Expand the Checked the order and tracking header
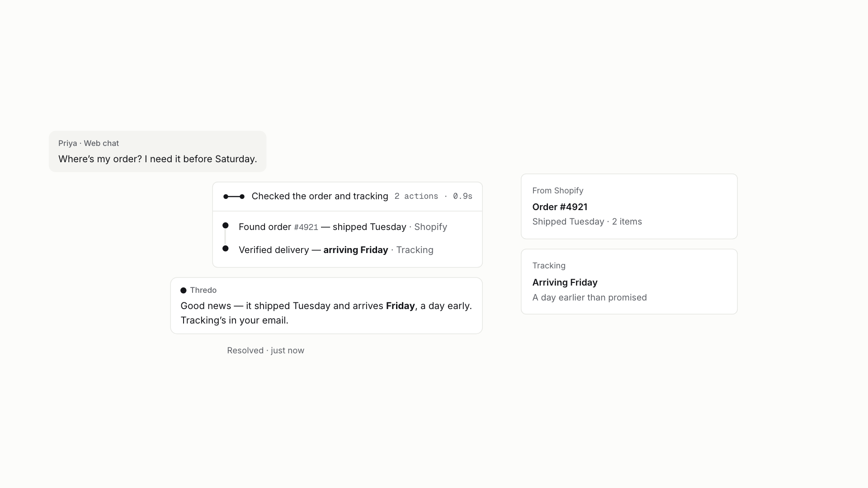The height and width of the screenshot is (488, 868). (347, 197)
